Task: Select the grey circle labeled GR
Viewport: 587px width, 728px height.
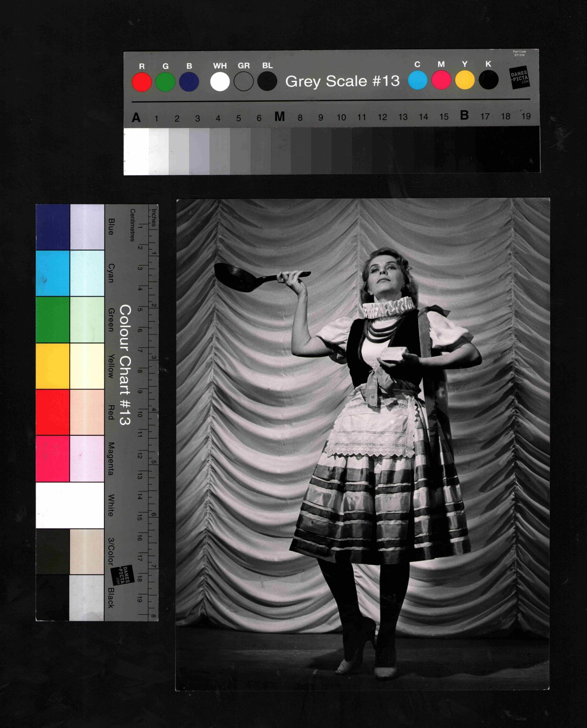Action: (243, 82)
